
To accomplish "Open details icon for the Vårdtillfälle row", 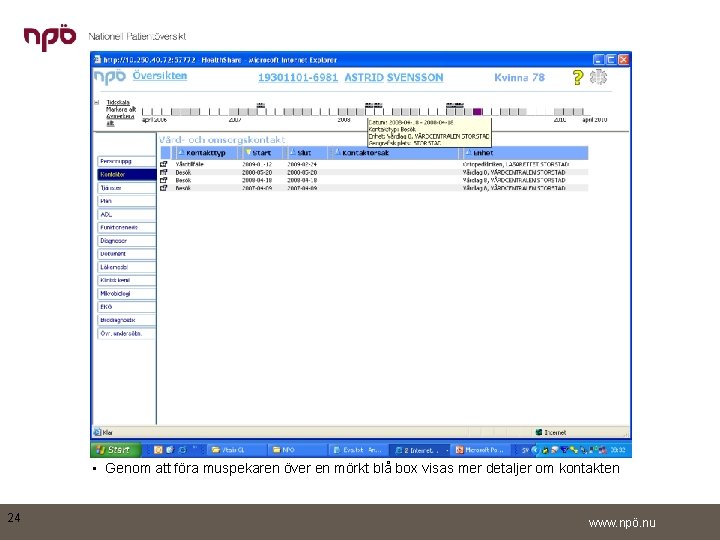I will coord(163,164).
